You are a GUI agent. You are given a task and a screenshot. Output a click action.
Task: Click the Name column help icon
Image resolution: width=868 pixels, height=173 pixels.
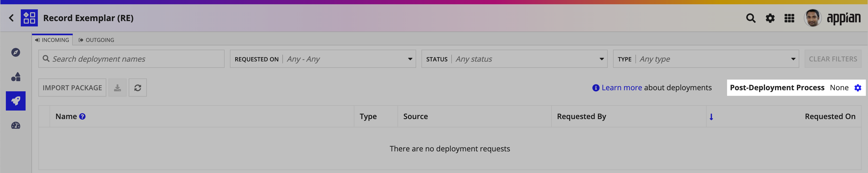pos(82,116)
